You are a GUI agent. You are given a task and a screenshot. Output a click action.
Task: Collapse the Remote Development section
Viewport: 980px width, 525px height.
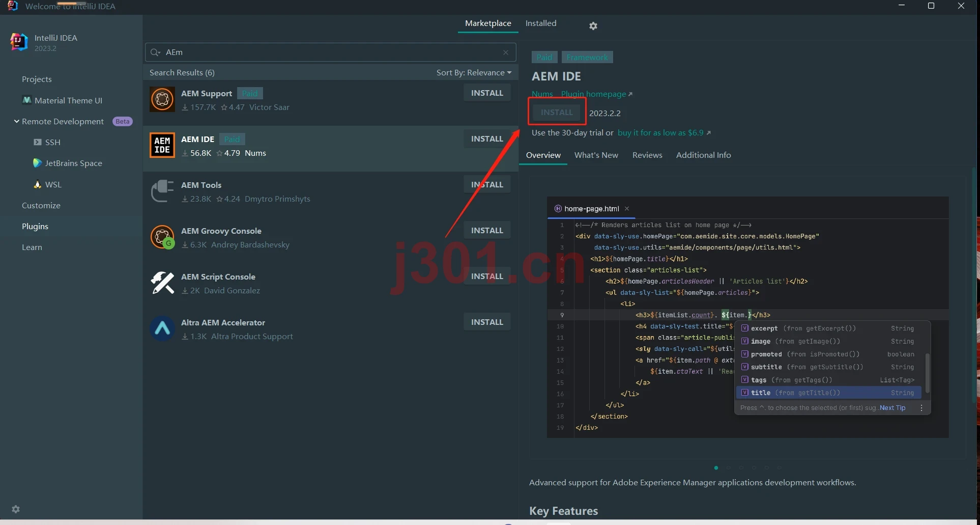pyautogui.click(x=17, y=121)
